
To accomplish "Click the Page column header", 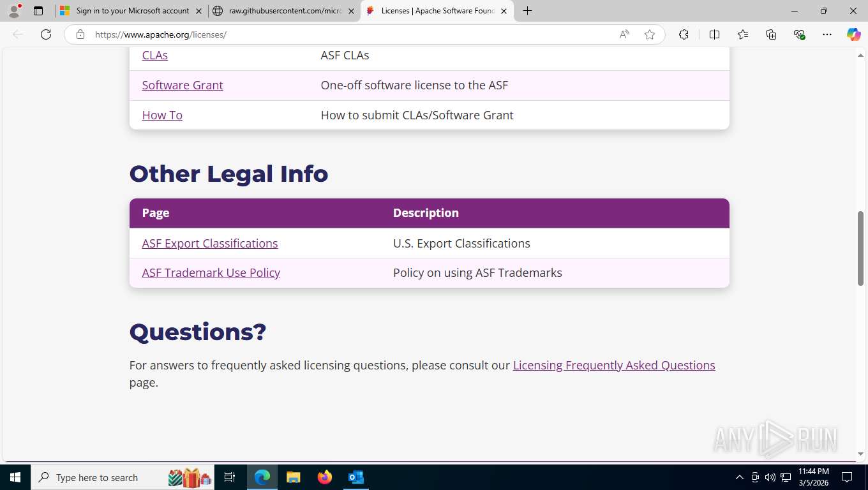I will 156,213.
